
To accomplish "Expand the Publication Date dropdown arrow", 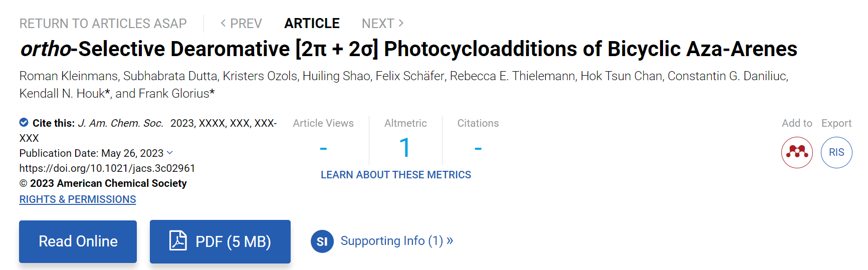I will click(x=170, y=152).
